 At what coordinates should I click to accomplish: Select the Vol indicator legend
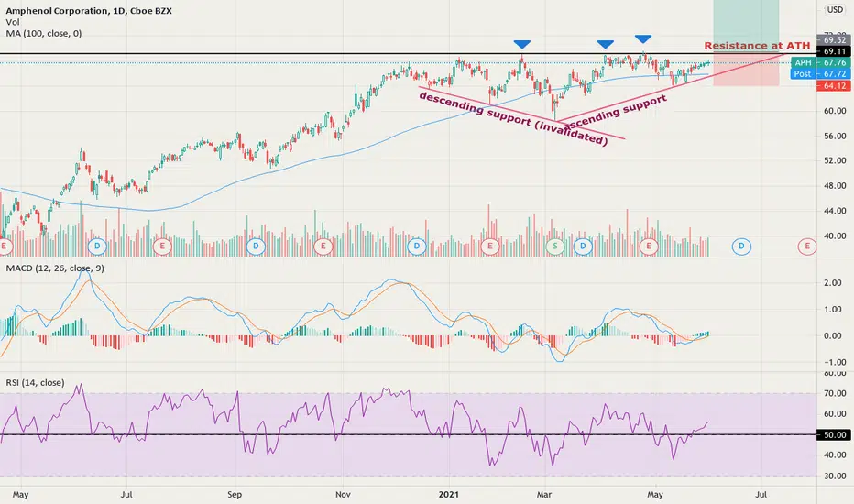click(x=13, y=22)
